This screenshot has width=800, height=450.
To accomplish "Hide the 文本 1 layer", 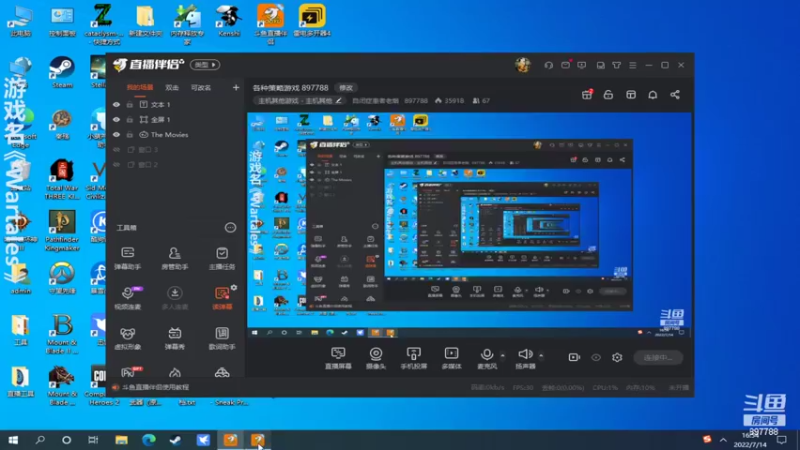I will [x=116, y=105].
